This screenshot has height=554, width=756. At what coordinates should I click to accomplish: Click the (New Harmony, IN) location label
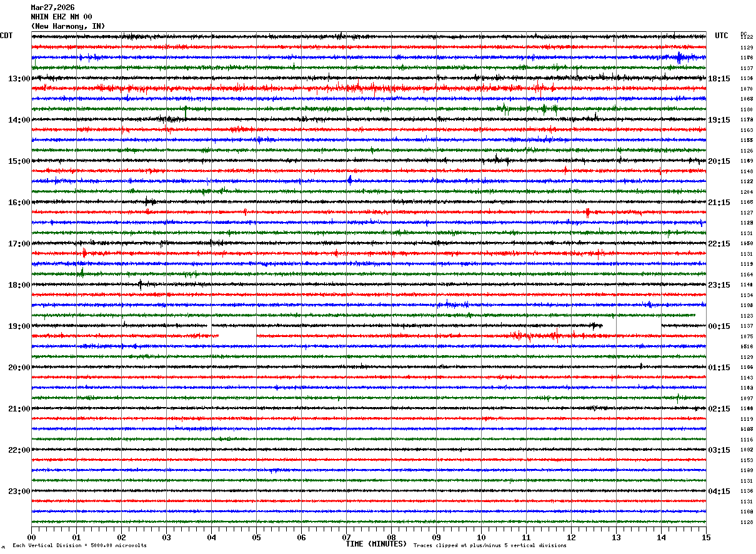point(68,26)
